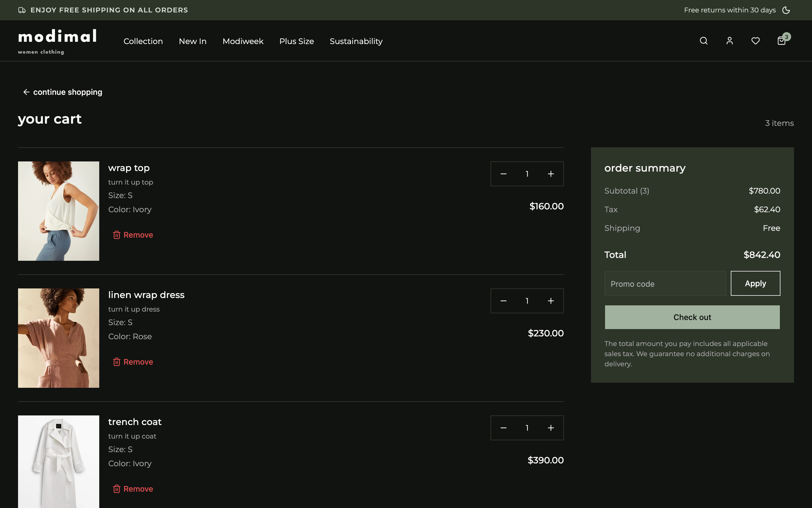
Task: Increase trench coat quantity
Action: click(x=551, y=428)
